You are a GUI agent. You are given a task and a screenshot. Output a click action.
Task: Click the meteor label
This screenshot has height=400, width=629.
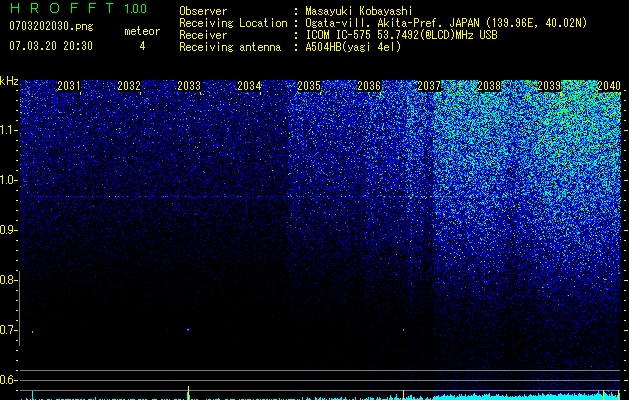point(142,31)
